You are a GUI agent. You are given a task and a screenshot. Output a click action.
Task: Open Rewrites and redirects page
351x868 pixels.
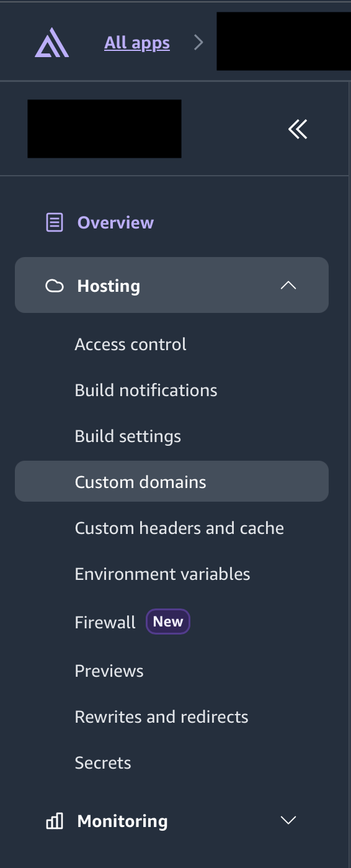[x=161, y=717]
